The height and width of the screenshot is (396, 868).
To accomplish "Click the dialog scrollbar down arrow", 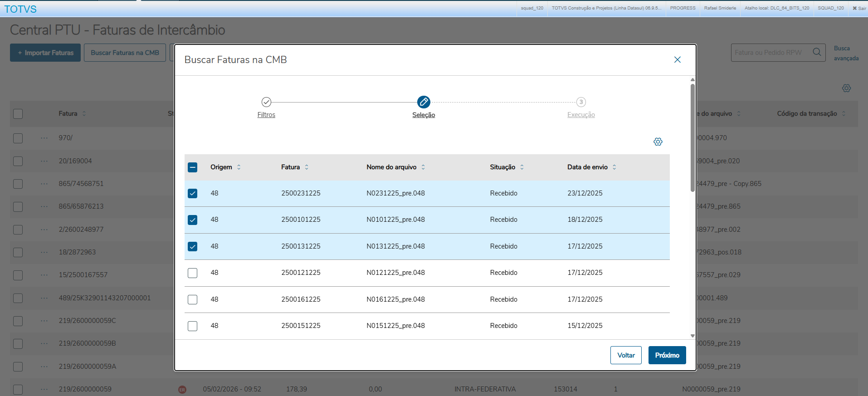I will point(692,336).
